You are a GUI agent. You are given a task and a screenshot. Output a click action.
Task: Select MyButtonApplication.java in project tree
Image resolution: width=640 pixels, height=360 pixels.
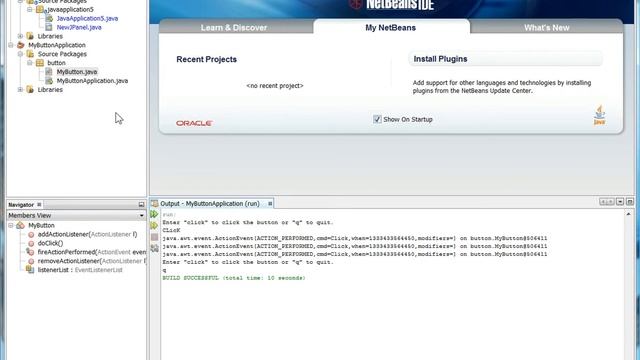[92, 81]
